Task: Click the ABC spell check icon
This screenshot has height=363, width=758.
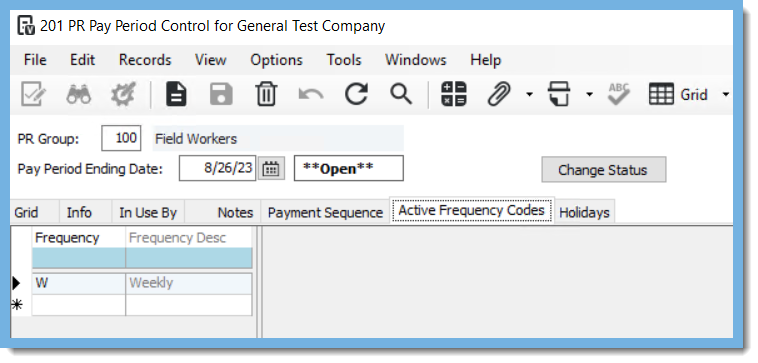Action: pos(619,94)
